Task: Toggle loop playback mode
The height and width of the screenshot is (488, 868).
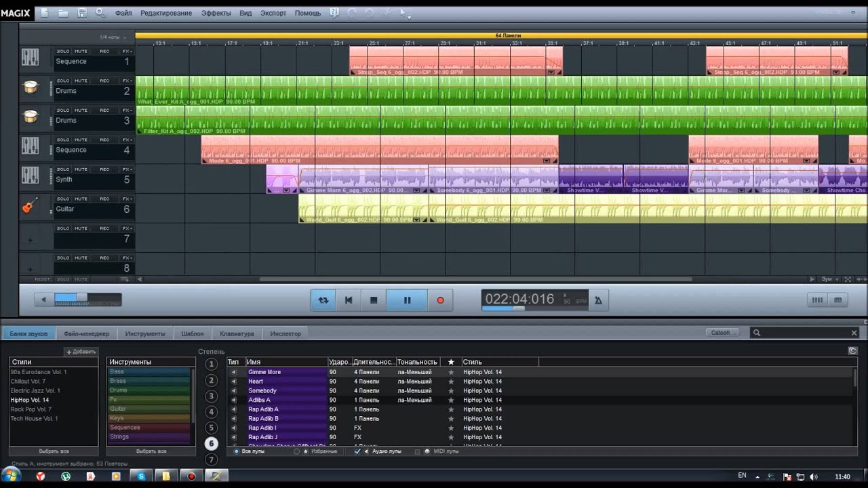Action: (323, 300)
